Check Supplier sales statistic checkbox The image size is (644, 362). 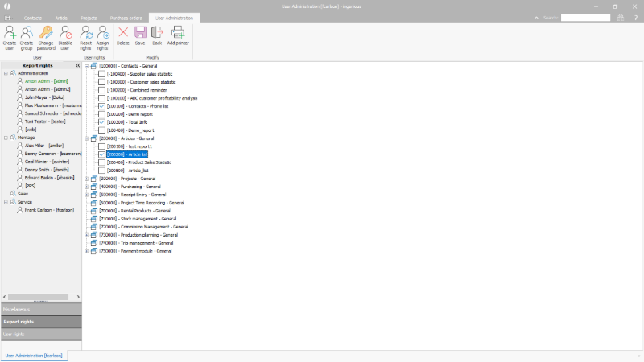click(x=102, y=74)
